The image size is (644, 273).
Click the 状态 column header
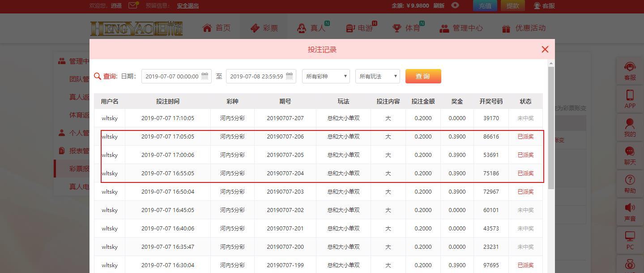tap(525, 101)
